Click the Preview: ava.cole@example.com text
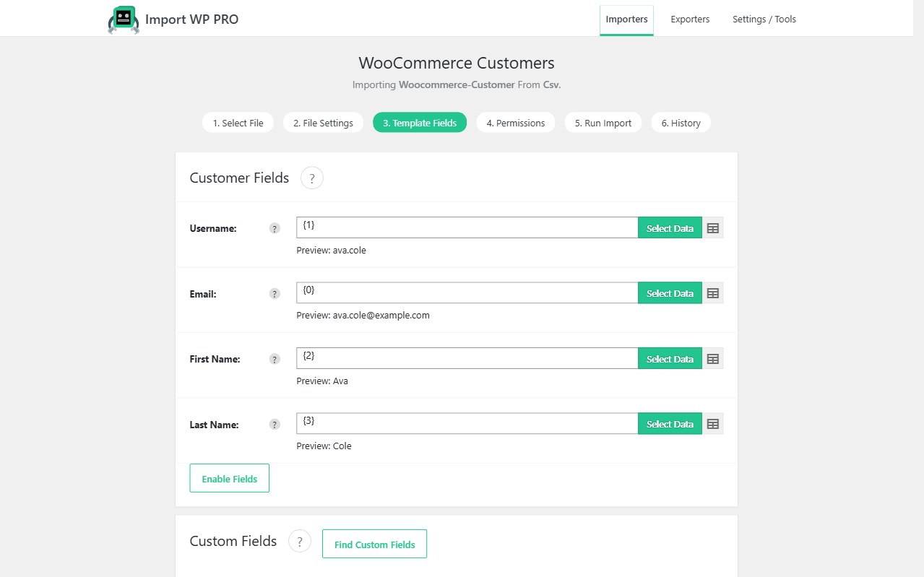 point(363,316)
